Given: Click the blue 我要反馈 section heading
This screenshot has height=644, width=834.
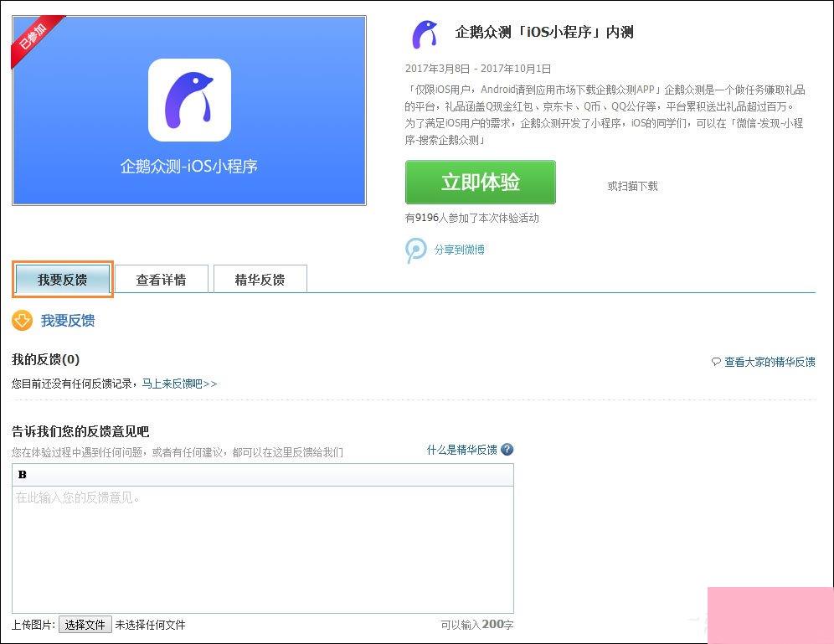Looking at the screenshot, I should [68, 321].
